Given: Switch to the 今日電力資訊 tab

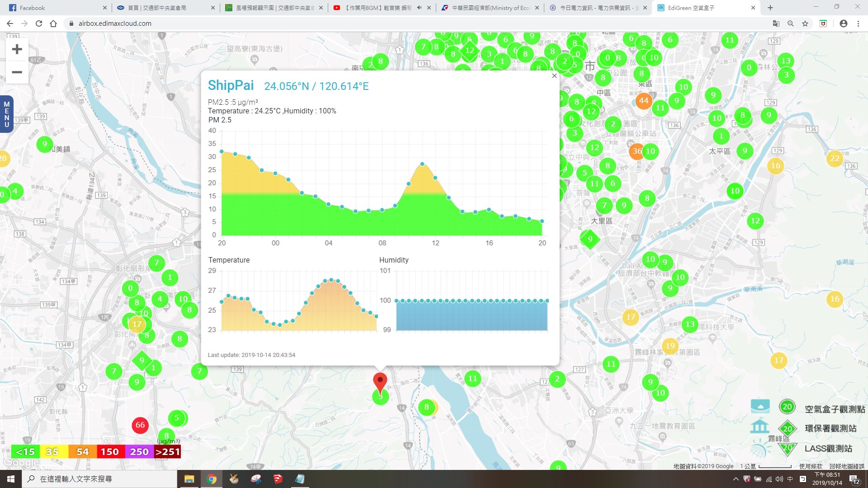Looking at the screenshot, I should tap(598, 8).
